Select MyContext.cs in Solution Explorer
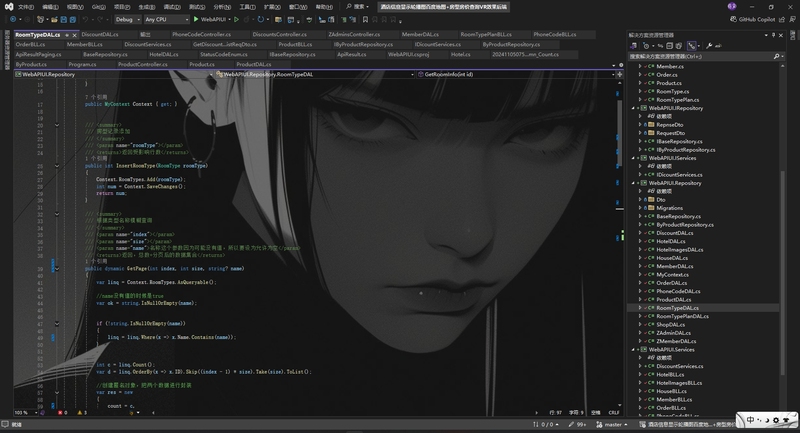This screenshot has width=800, height=433. pyautogui.click(x=672, y=274)
